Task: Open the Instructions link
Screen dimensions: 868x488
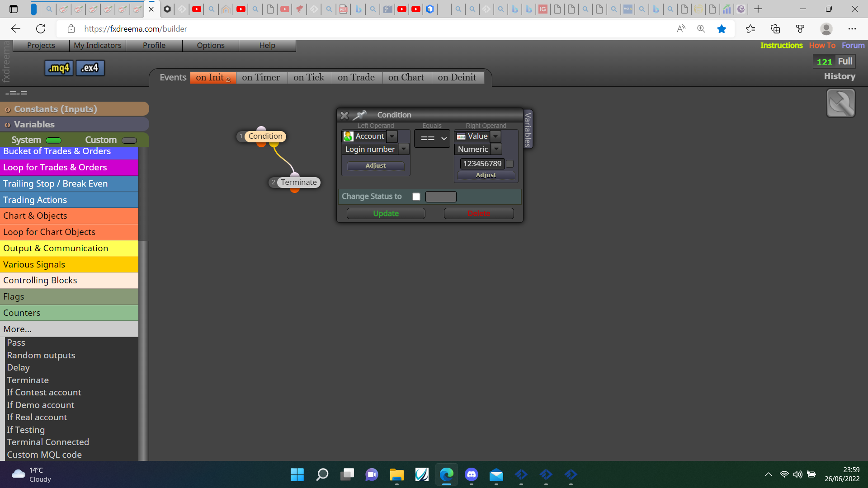Action: (x=781, y=45)
